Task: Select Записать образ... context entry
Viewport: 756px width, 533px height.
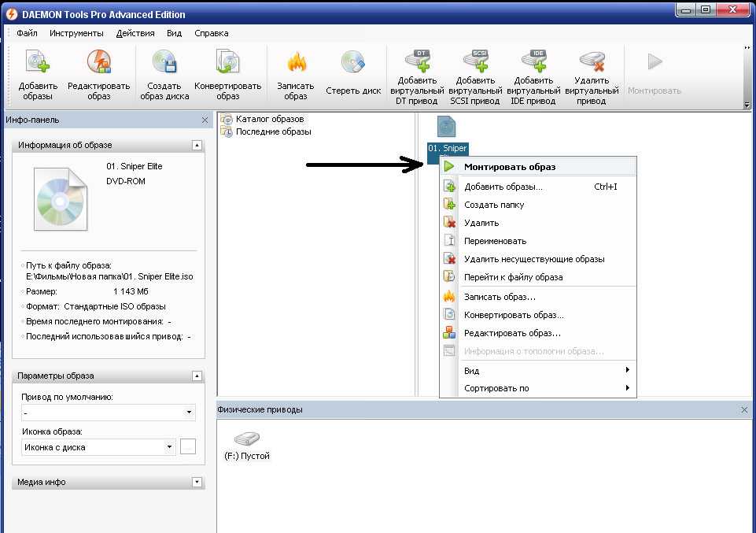Action: [x=538, y=297]
